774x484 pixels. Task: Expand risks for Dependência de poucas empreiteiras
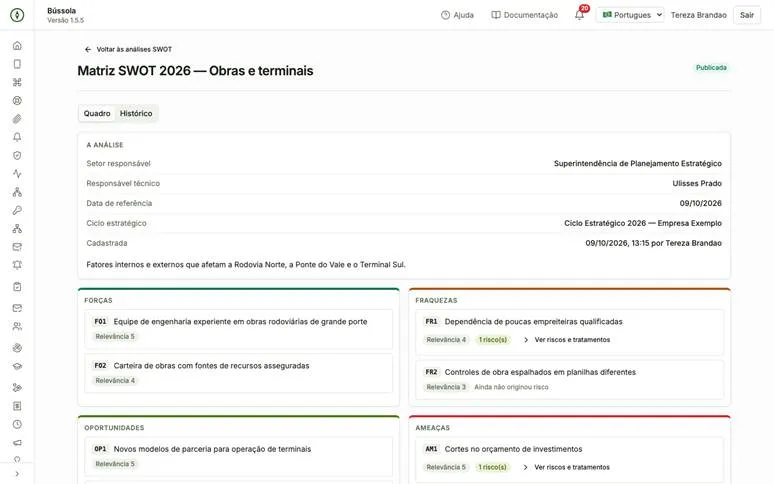tap(566, 340)
